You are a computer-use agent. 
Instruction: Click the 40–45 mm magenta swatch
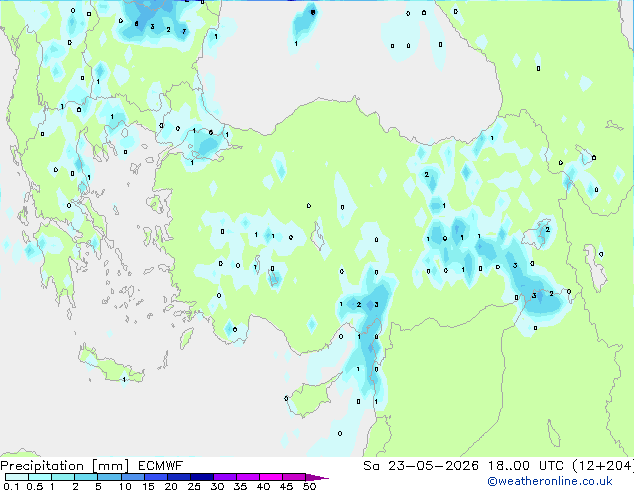[271, 477]
